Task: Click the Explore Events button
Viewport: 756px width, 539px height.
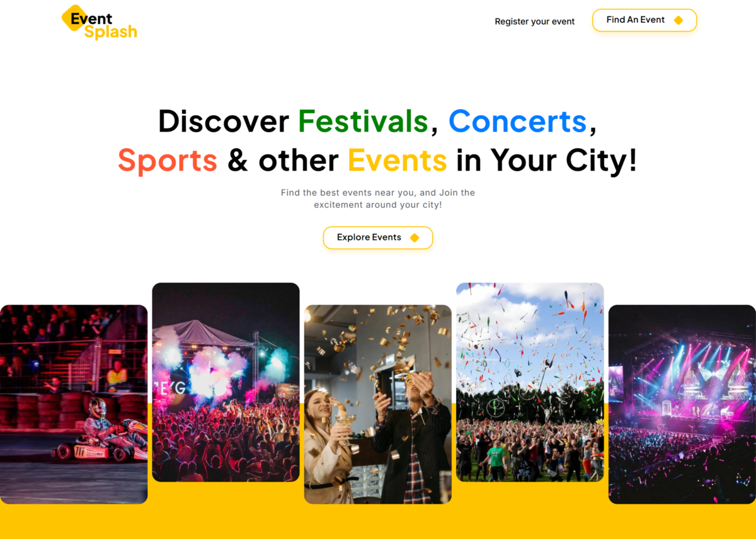Action: pyautogui.click(x=378, y=237)
